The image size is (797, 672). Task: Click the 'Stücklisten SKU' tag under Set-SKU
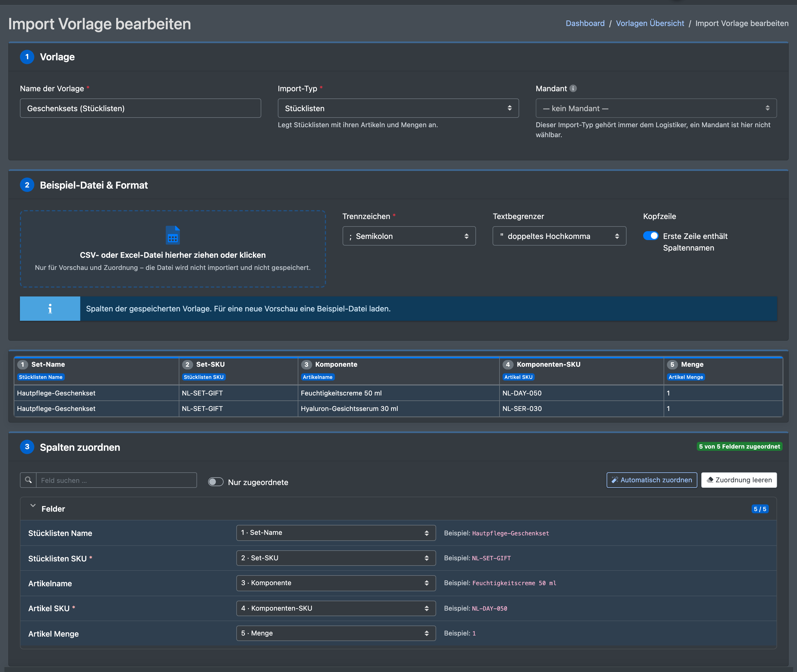click(203, 377)
